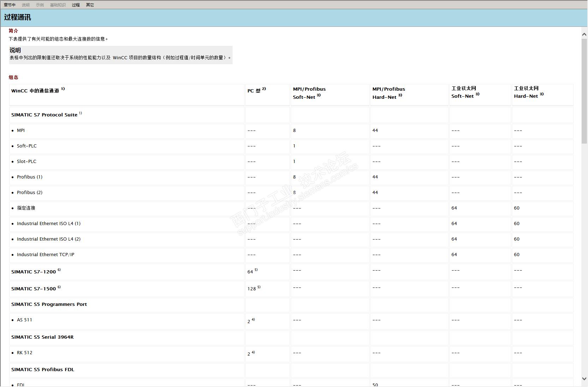Click the SIMATIC S5 Serial 3964R heading

42,337
